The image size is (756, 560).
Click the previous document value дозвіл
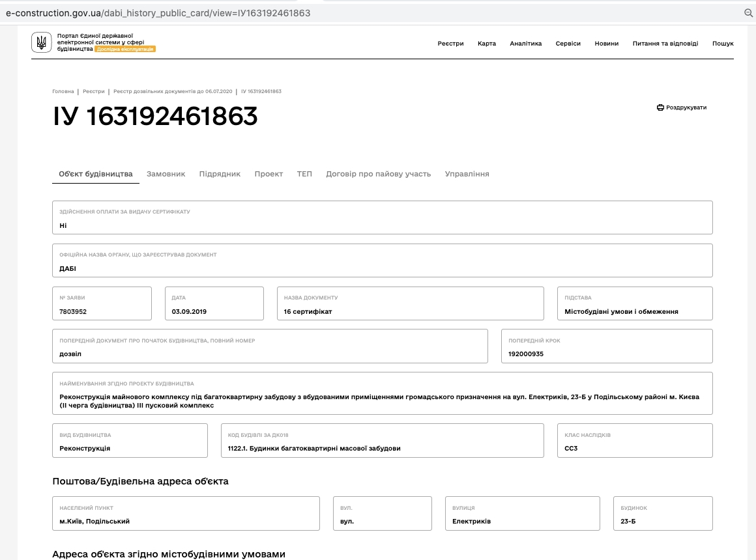pyautogui.click(x=70, y=354)
